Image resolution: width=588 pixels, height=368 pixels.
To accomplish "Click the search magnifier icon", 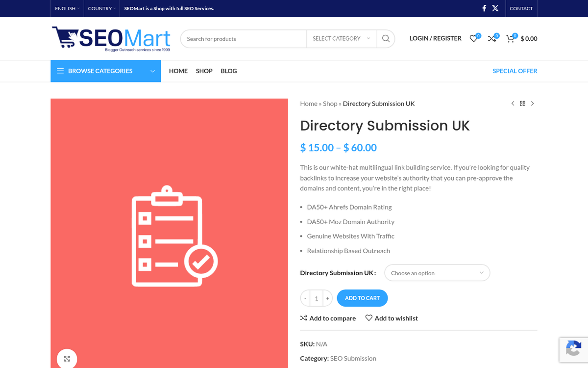I will [386, 38].
